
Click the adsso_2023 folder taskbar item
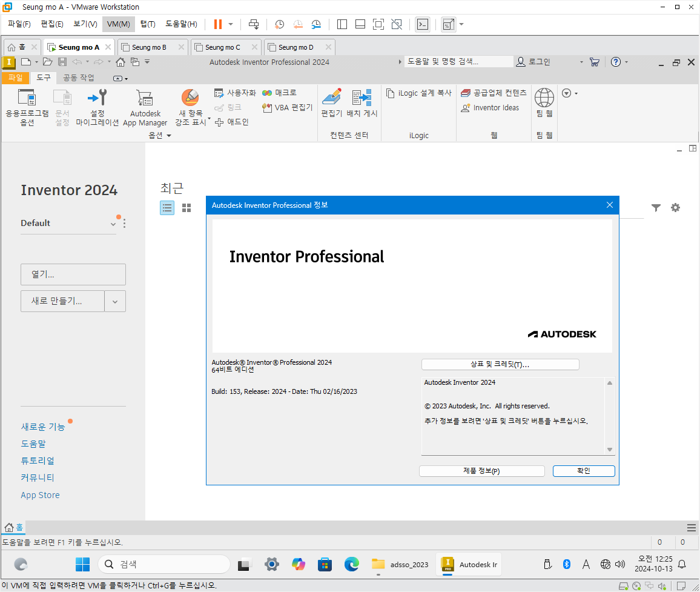point(400,564)
